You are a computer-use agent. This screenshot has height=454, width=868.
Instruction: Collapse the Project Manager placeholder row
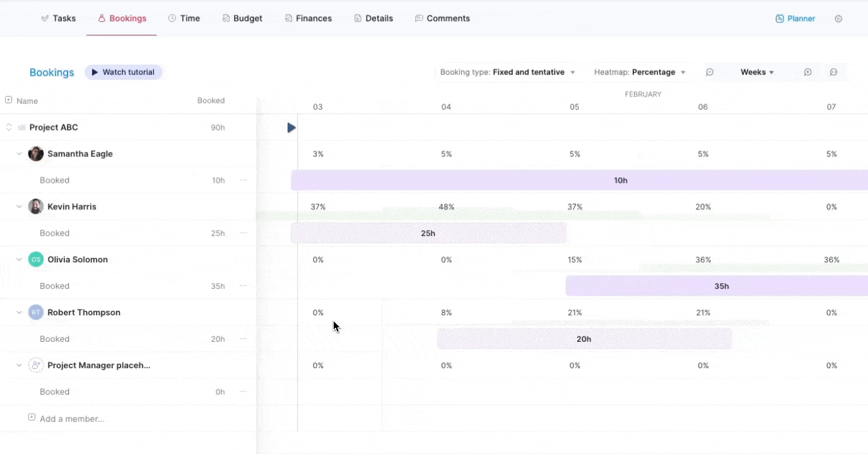[19, 366]
